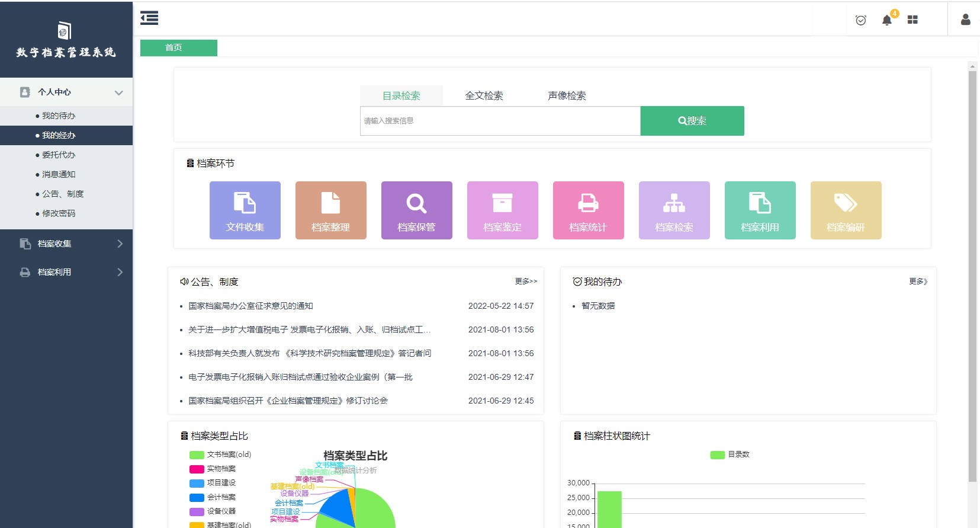980x528 pixels.
Task: Expand the 档案利用 sidebar menu
Action: (x=66, y=272)
